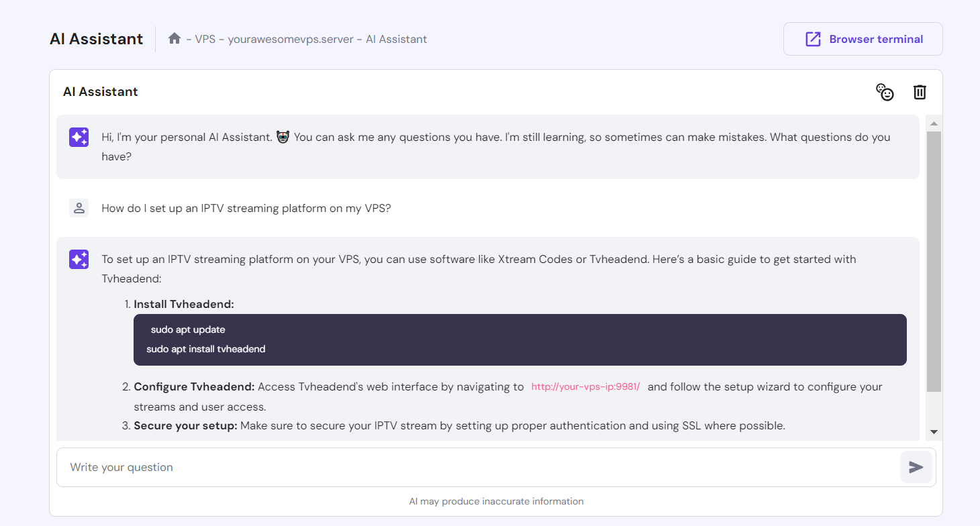Viewport: 980px width, 526px height.
Task: Delete chat using the trash icon
Action: [x=920, y=92]
